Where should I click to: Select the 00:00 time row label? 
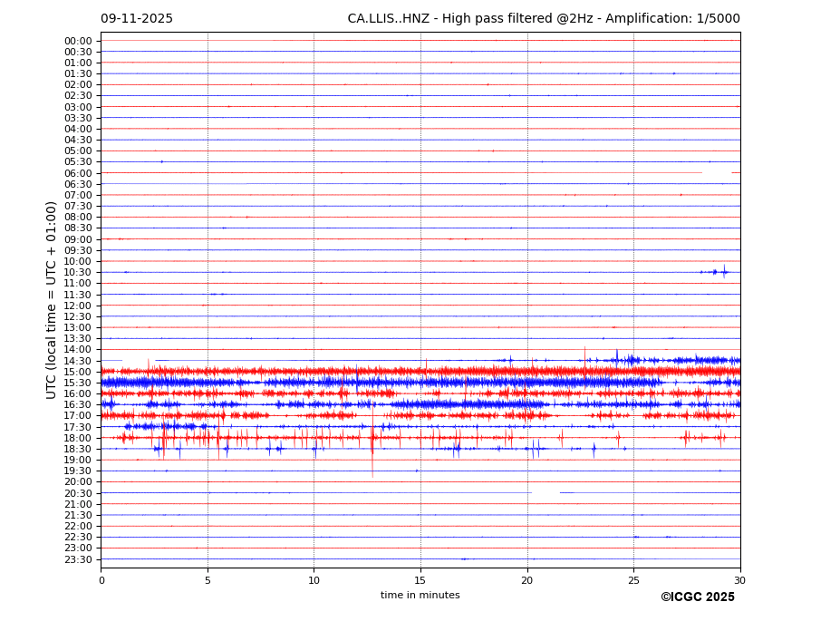tap(78, 41)
